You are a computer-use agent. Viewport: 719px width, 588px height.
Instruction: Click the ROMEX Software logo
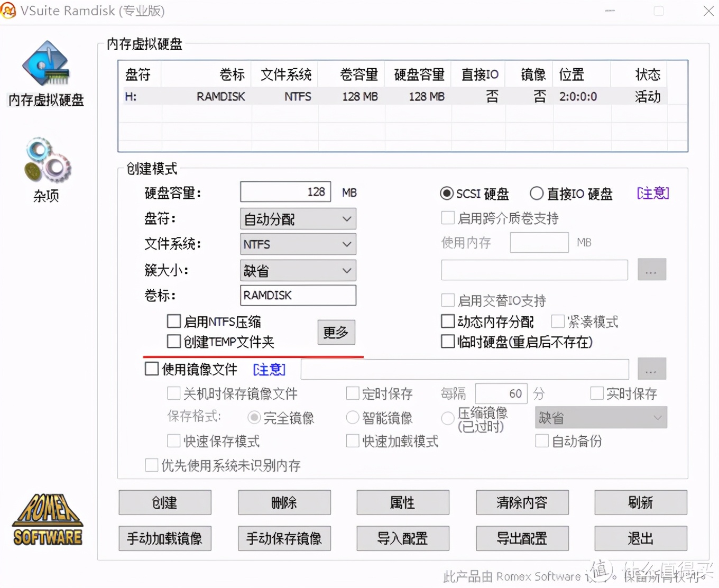tap(47, 520)
